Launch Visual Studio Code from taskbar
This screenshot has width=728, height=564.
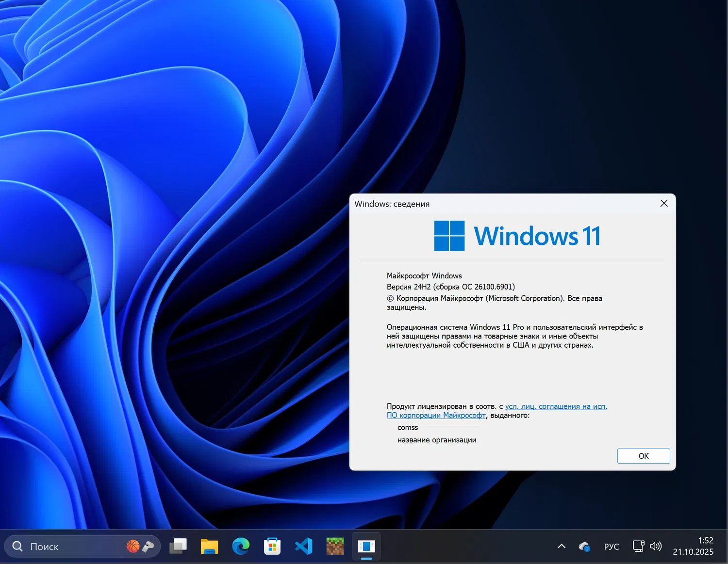pyautogui.click(x=303, y=546)
